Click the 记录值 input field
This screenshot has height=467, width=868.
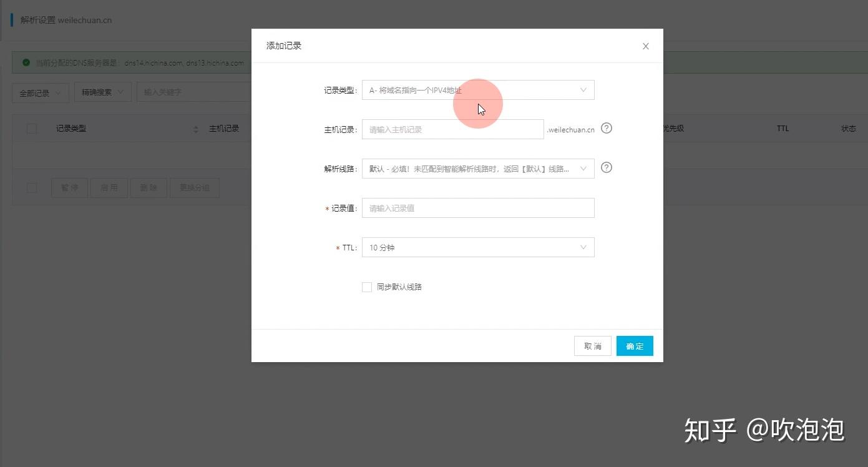point(478,208)
